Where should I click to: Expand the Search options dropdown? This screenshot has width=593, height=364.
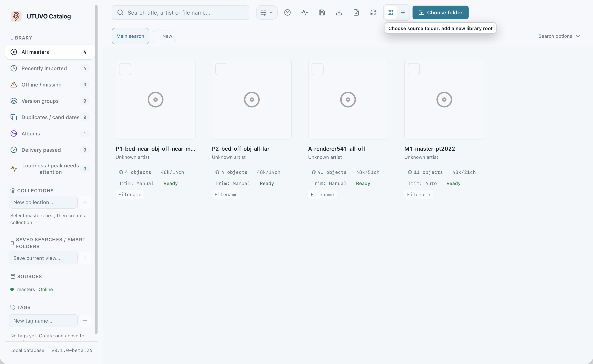(559, 36)
